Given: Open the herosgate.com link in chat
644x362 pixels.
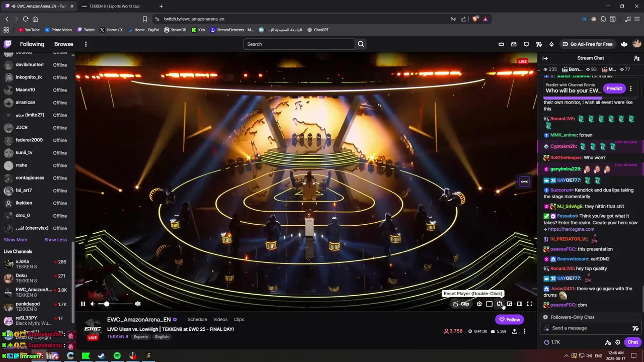Looking at the screenshot, I should coord(571,229).
